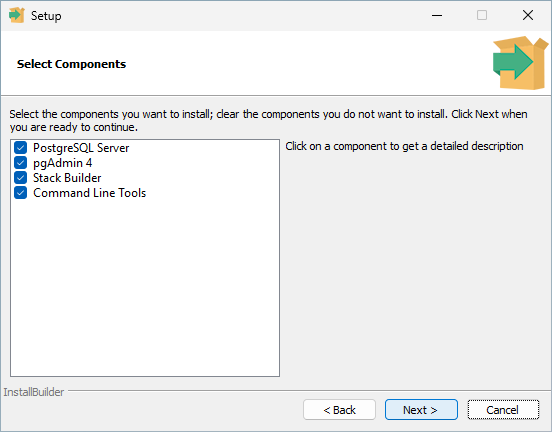Click the Select Components heading
This screenshot has height=432, width=552.
click(x=71, y=64)
